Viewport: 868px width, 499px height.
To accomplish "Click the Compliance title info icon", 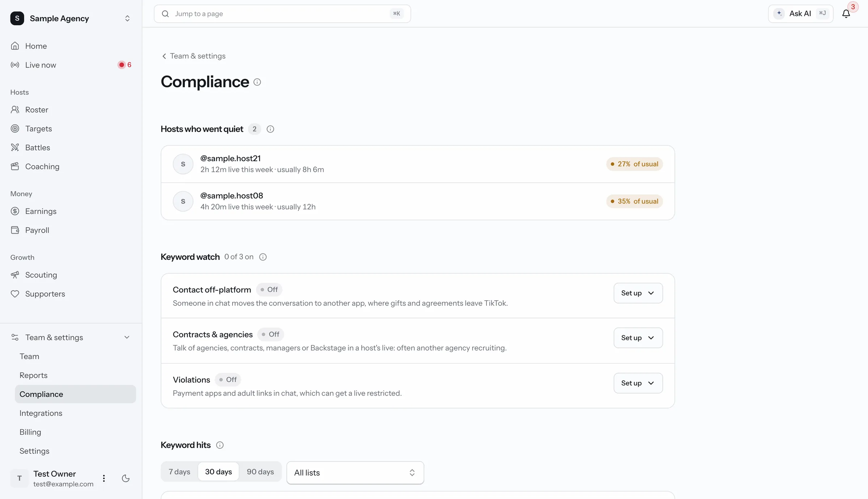I will pos(257,82).
